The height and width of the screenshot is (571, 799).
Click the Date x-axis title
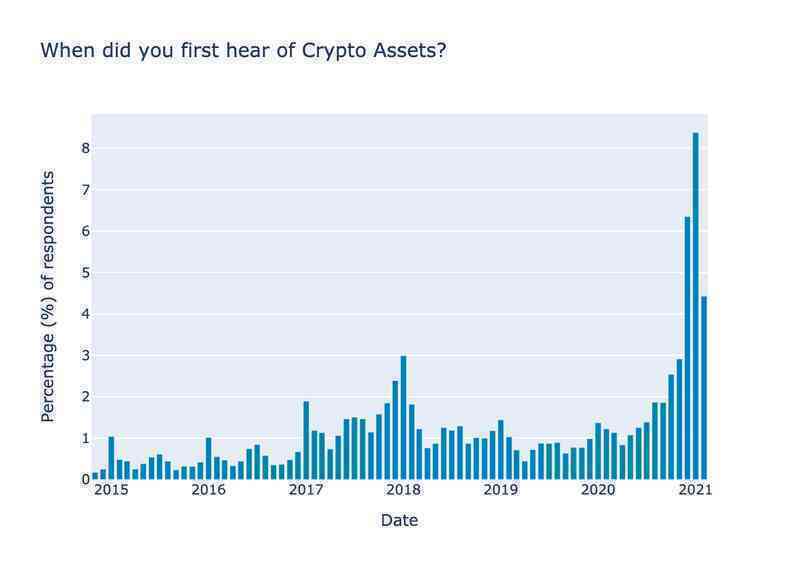[x=400, y=520]
